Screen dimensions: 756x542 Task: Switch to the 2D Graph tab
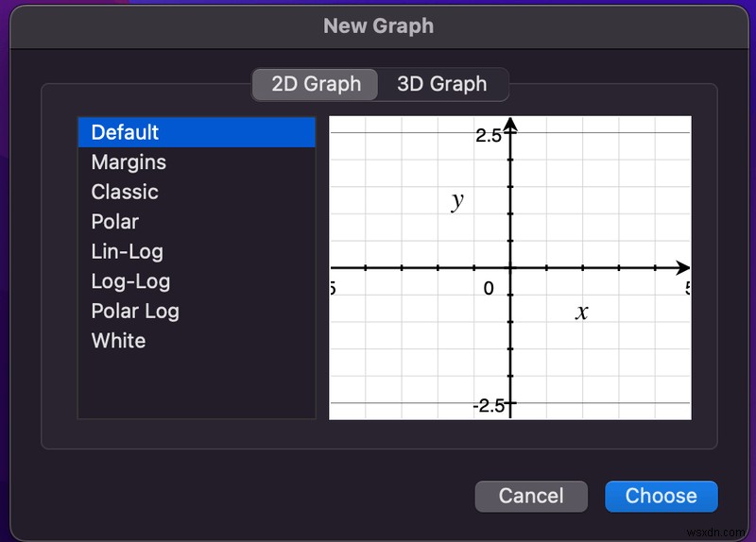tap(316, 84)
